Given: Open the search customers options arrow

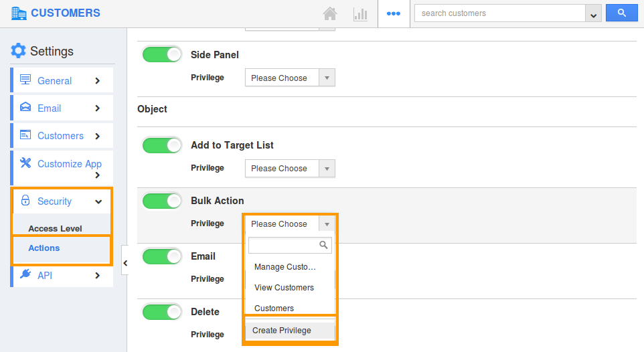Looking at the screenshot, I should pos(593,14).
